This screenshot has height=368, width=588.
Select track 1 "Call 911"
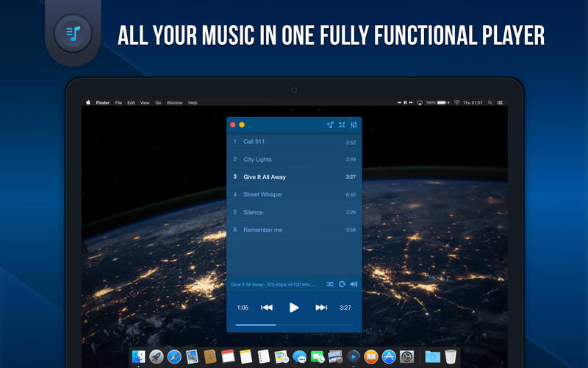pyautogui.click(x=295, y=141)
